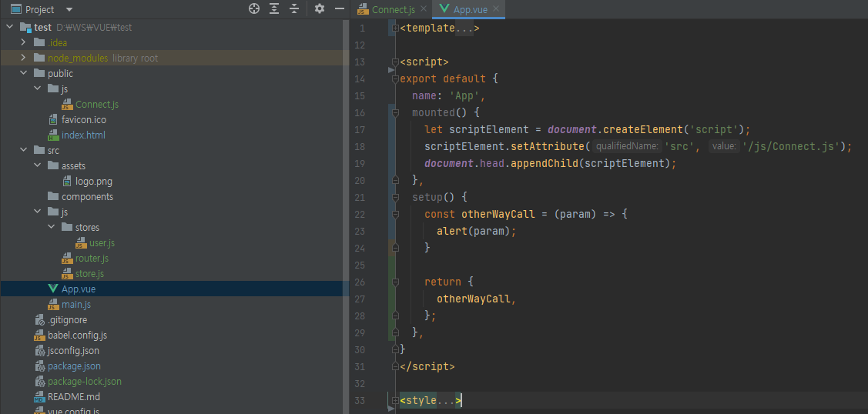The image size is (868, 414).
Task: Close the App.vue tab
Action: 496,8
